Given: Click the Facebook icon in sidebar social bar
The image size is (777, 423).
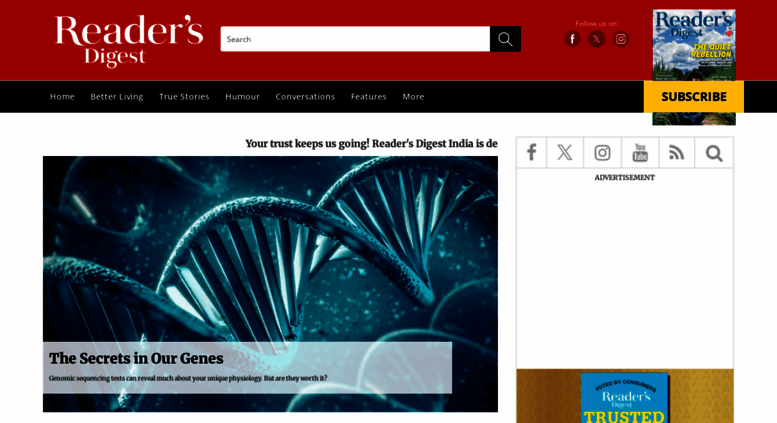Looking at the screenshot, I should pos(532,153).
